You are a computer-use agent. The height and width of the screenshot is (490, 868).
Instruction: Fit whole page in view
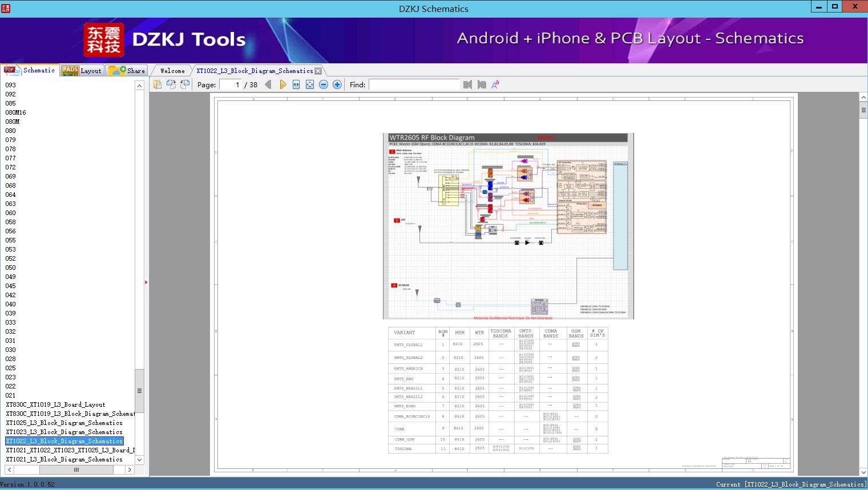click(310, 84)
